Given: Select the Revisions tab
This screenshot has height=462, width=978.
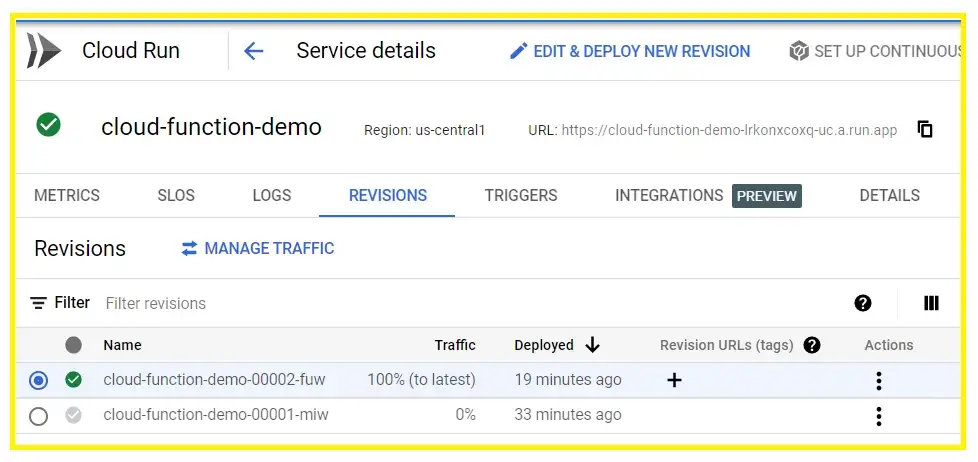Looking at the screenshot, I should [388, 195].
